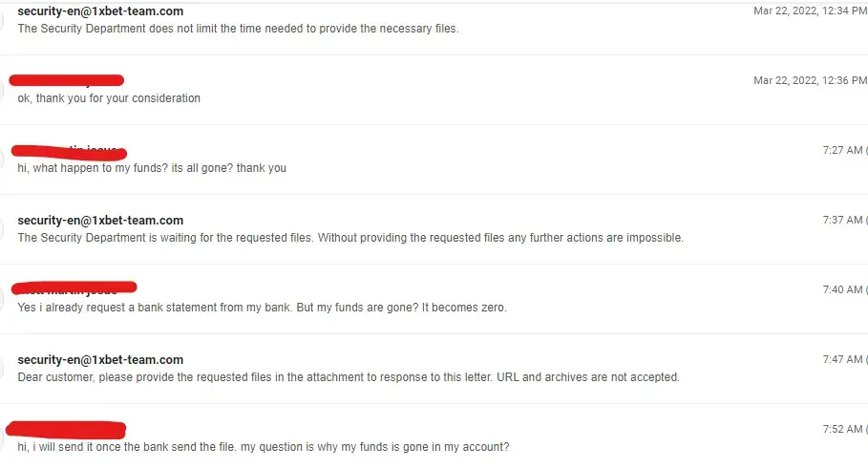Select the "ok, thank you for your consideration" reply
The height and width of the screenshot is (469, 868).
tap(109, 98)
